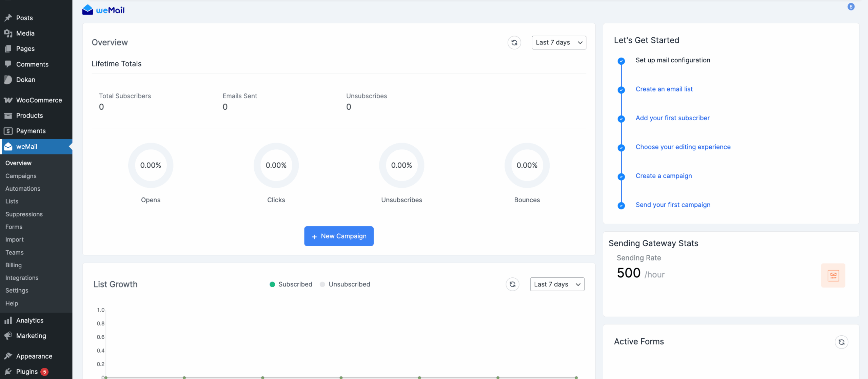868x379 pixels.
Task: Click the New Campaign button
Action: pyautogui.click(x=339, y=236)
